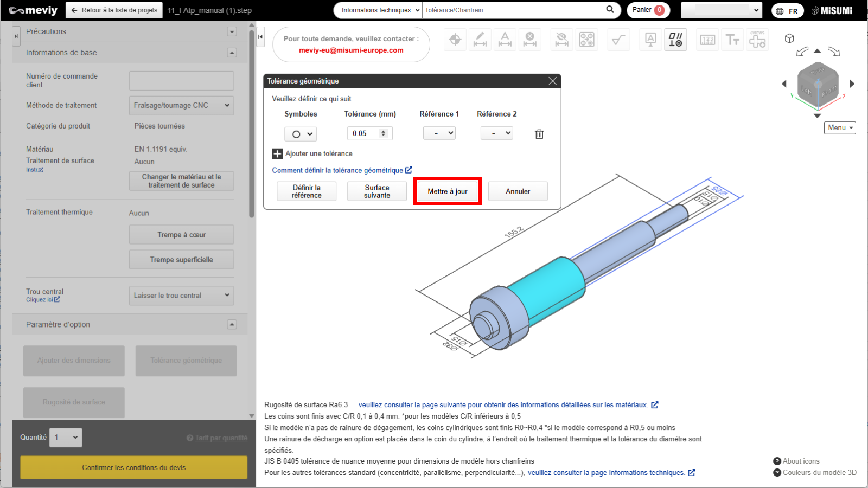This screenshot has width=868, height=488.
Task: Open the FR language selector
Action: [787, 10]
